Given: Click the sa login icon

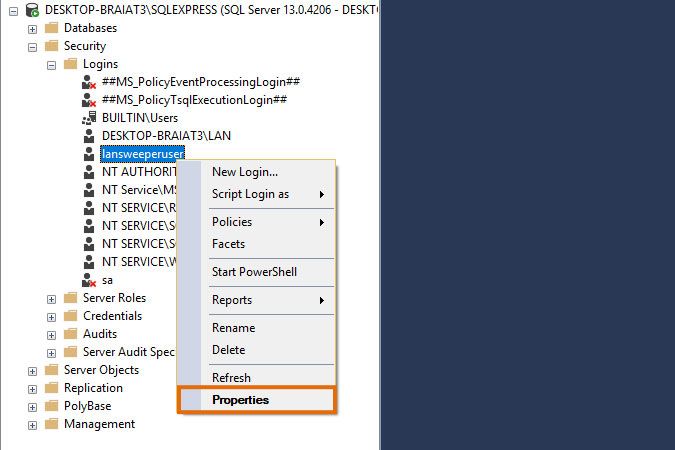Looking at the screenshot, I should pyautogui.click(x=89, y=281).
